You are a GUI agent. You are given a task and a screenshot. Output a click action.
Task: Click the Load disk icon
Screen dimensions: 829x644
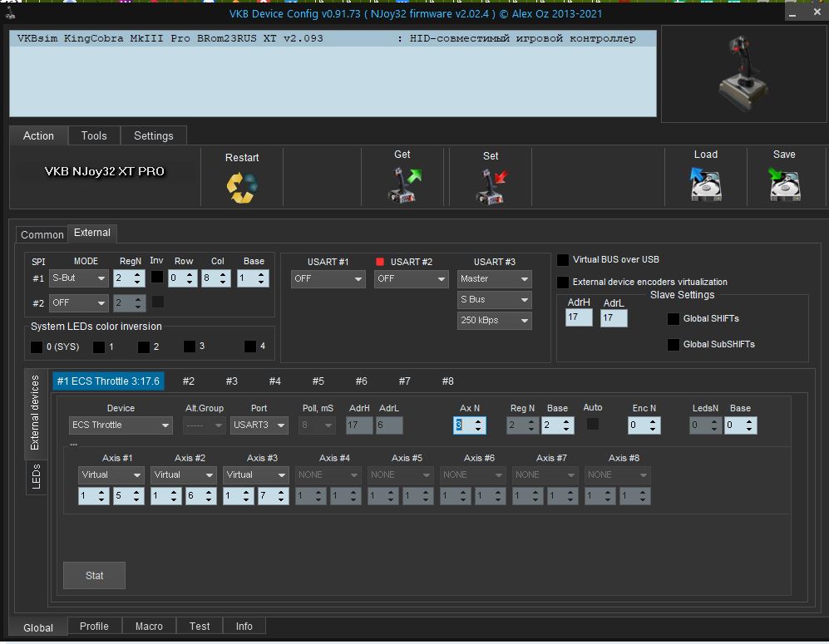click(x=705, y=184)
